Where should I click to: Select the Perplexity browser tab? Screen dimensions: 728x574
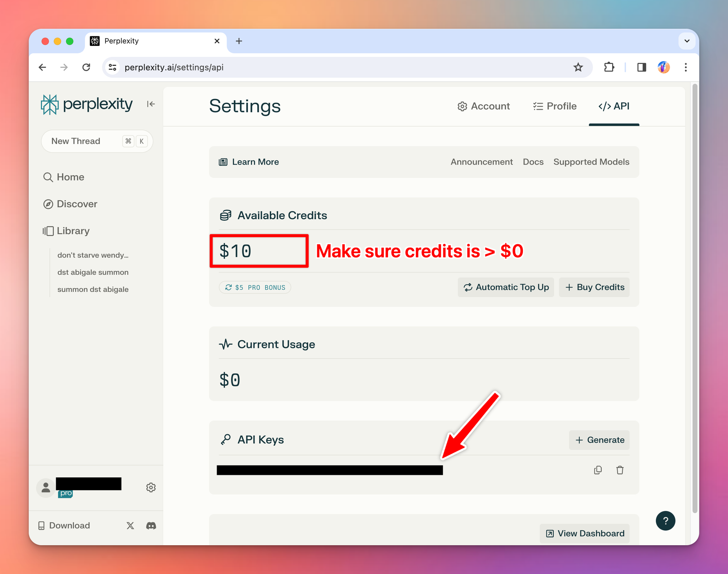(x=155, y=41)
